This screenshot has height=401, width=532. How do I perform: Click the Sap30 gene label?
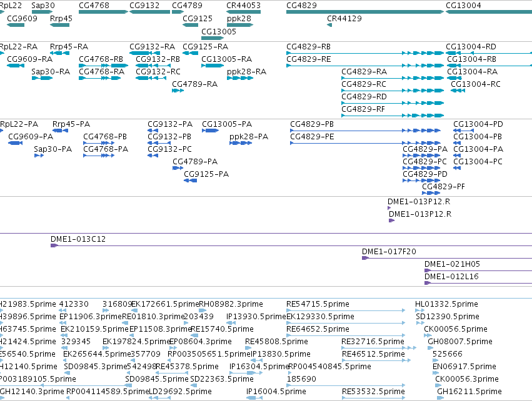coord(43,6)
